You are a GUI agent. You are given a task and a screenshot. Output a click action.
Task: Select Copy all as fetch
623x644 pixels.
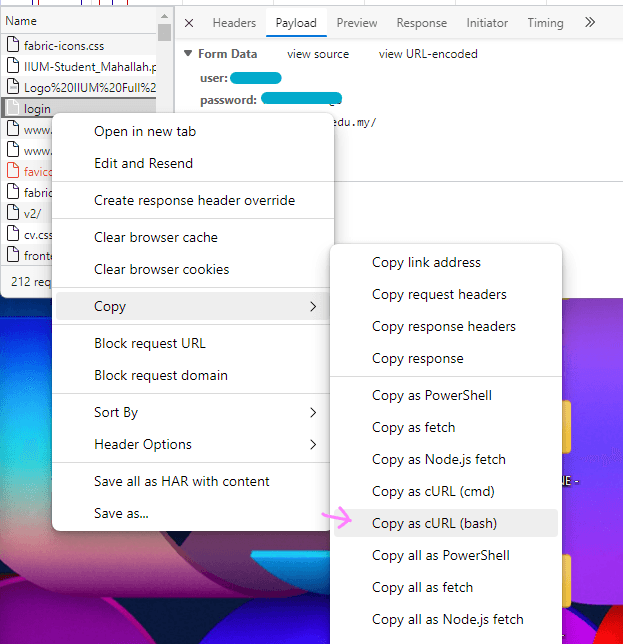pyautogui.click(x=446, y=588)
